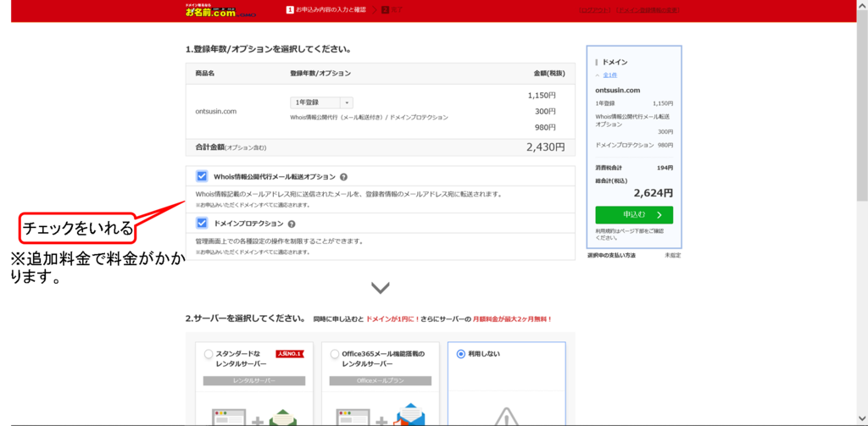
Task: Open help icon beside Whois情報公開代行メール転送オプション
Action: 343,177
